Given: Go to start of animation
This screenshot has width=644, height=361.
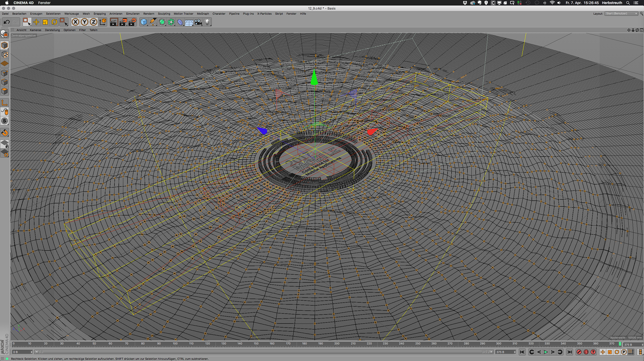Looking at the screenshot, I should (522, 352).
